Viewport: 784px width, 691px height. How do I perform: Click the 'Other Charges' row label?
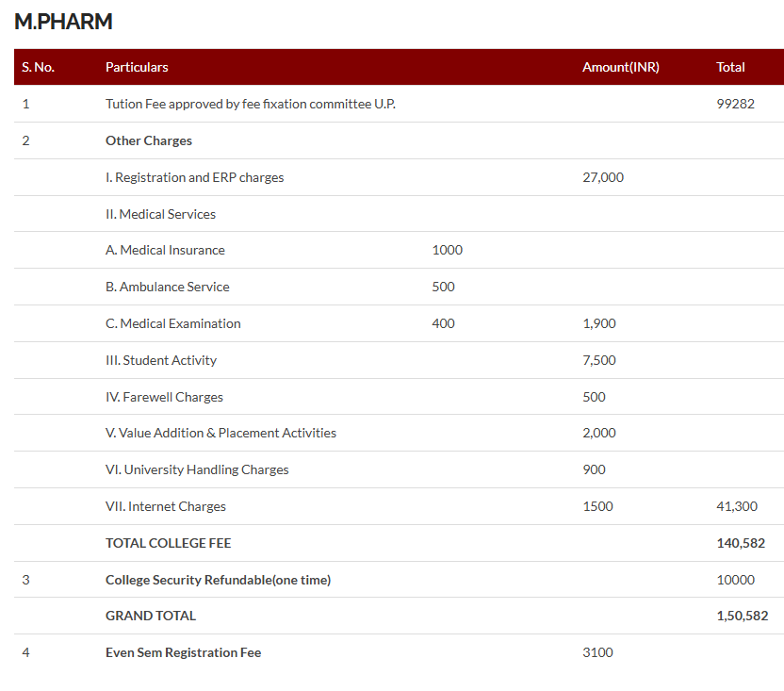[x=149, y=140]
